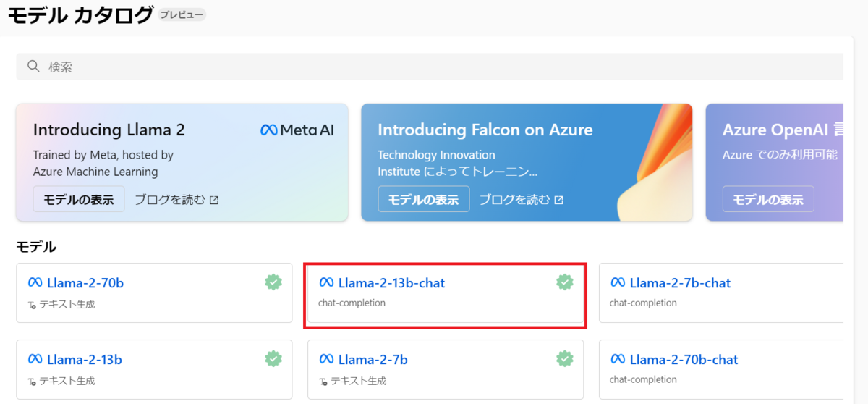Open the Llama-2-7b-chat model

tap(721, 293)
